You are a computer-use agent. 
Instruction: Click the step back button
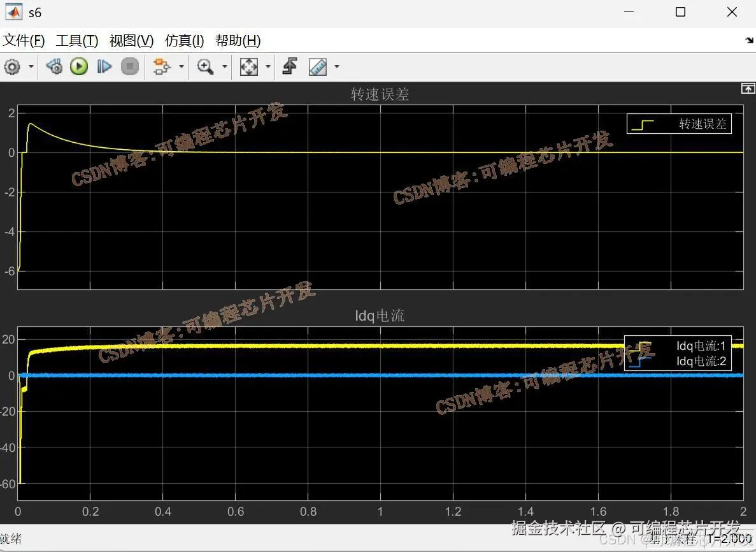pos(54,66)
